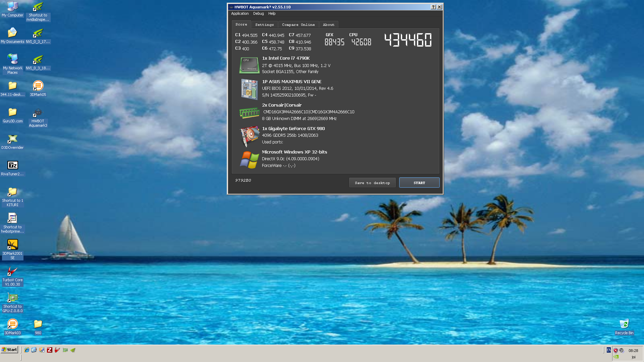Viewport: 644px width, 362px height.
Task: Select the Guru3D.com folder on desktop
Action: point(12,115)
